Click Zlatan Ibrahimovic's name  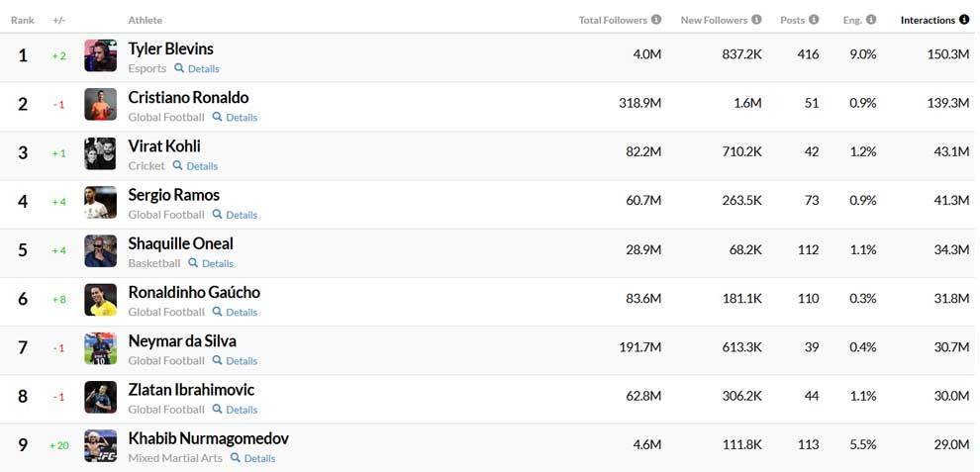191,390
